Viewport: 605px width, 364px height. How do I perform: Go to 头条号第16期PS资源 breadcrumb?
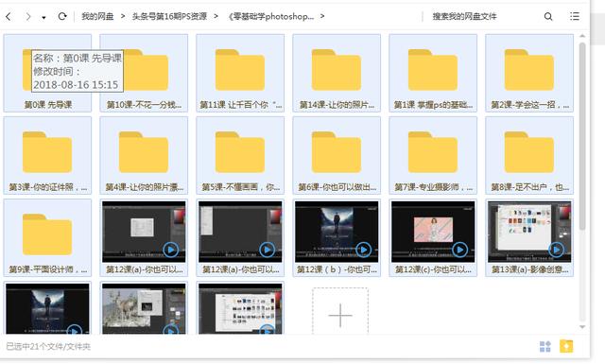pyautogui.click(x=169, y=16)
